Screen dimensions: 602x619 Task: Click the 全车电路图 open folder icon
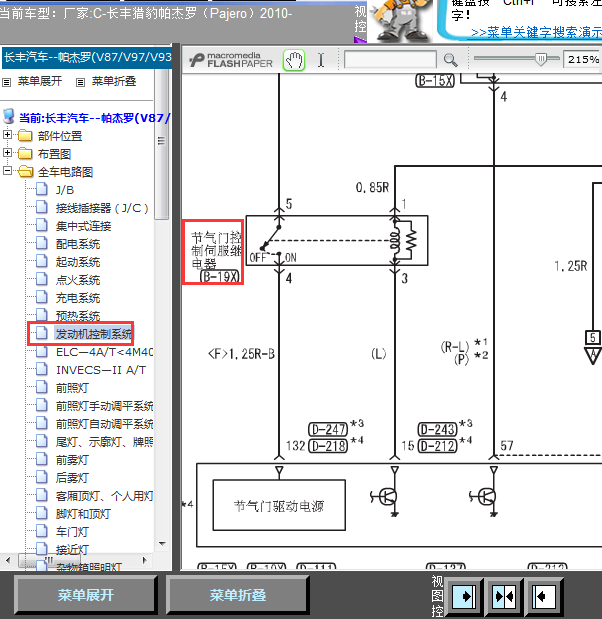tap(26, 172)
